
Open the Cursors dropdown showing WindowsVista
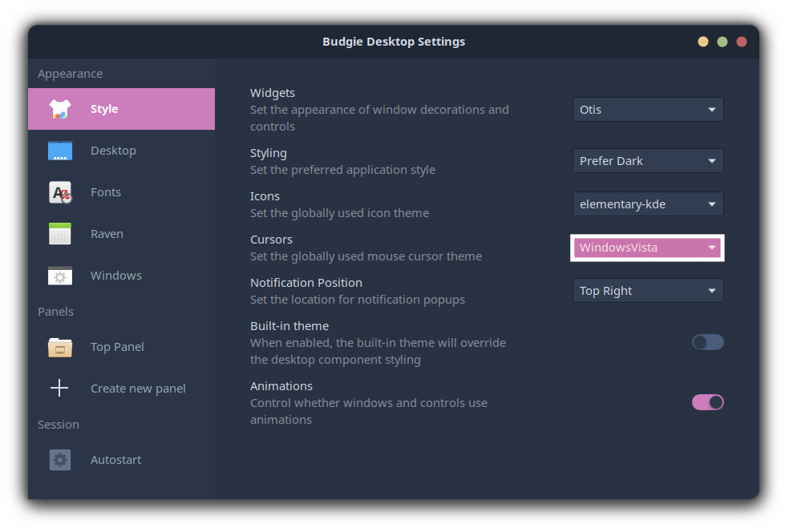[x=647, y=248]
